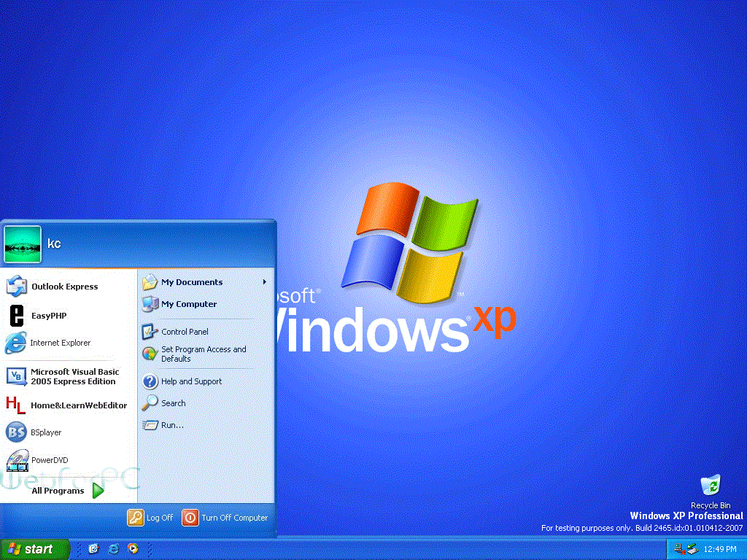Click 'Set Program Access and Defaults' text

pos(204,354)
